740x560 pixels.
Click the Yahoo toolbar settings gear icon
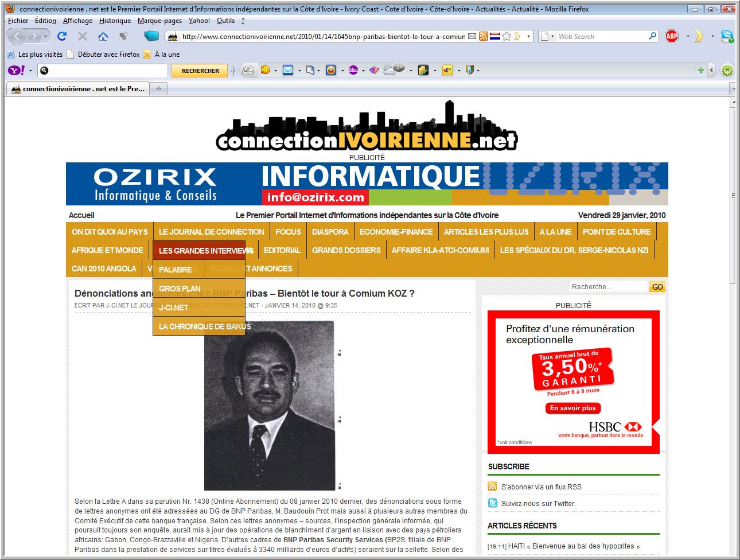pos(727,71)
